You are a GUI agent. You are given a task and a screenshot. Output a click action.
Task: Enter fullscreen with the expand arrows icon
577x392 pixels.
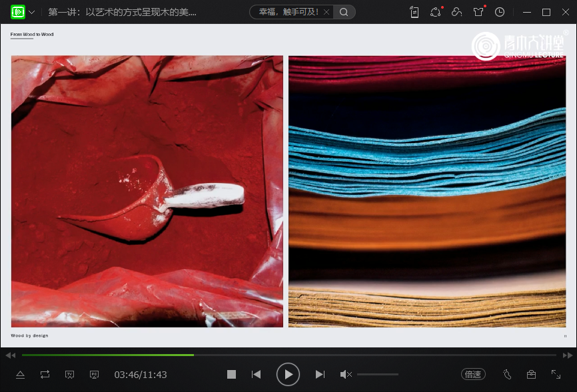tap(556, 374)
